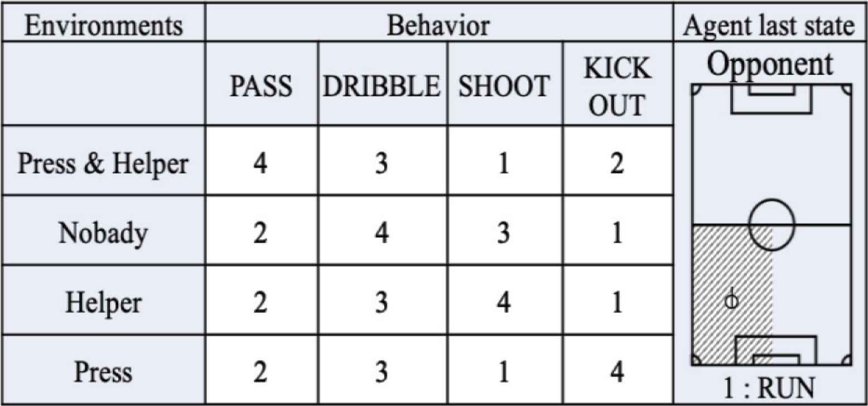Screen dimensions: 868x406
Task: Select the Helper row label
Action: point(103,303)
